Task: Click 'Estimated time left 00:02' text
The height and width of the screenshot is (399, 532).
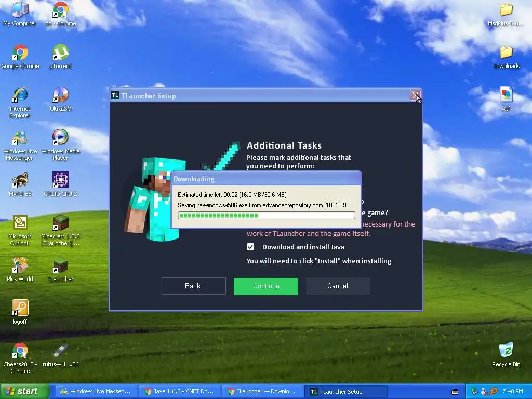Action: [x=208, y=195]
